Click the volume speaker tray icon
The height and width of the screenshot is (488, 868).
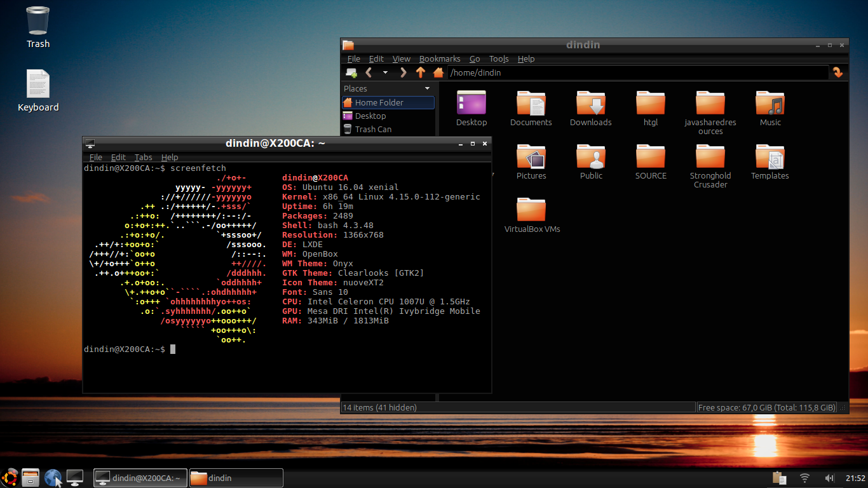(829, 478)
